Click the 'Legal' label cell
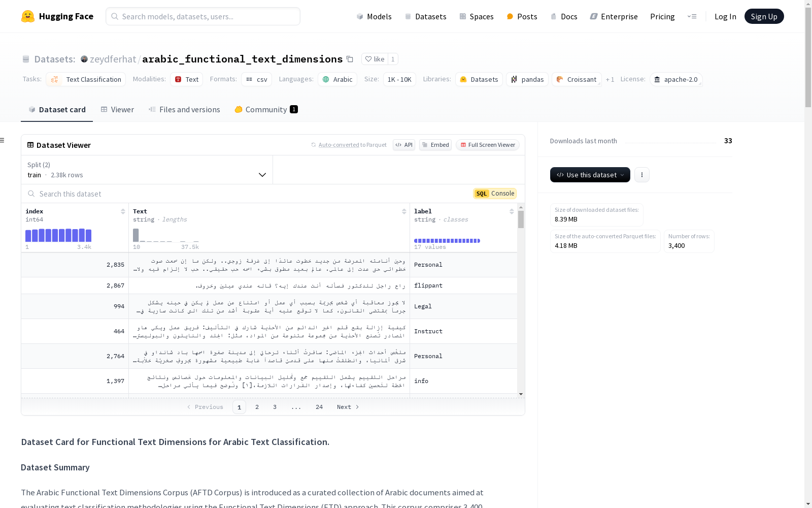812x508 pixels. (463, 306)
